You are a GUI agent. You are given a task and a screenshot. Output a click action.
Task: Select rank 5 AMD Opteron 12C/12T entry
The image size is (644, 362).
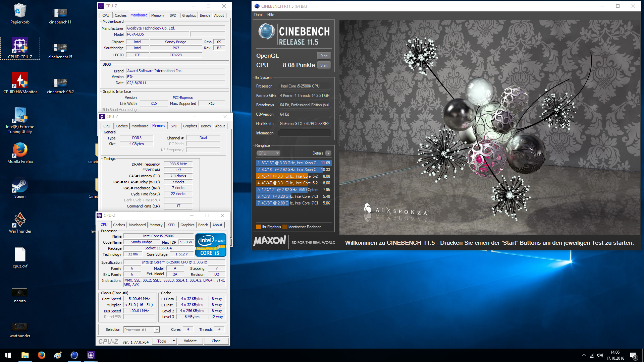click(x=293, y=190)
